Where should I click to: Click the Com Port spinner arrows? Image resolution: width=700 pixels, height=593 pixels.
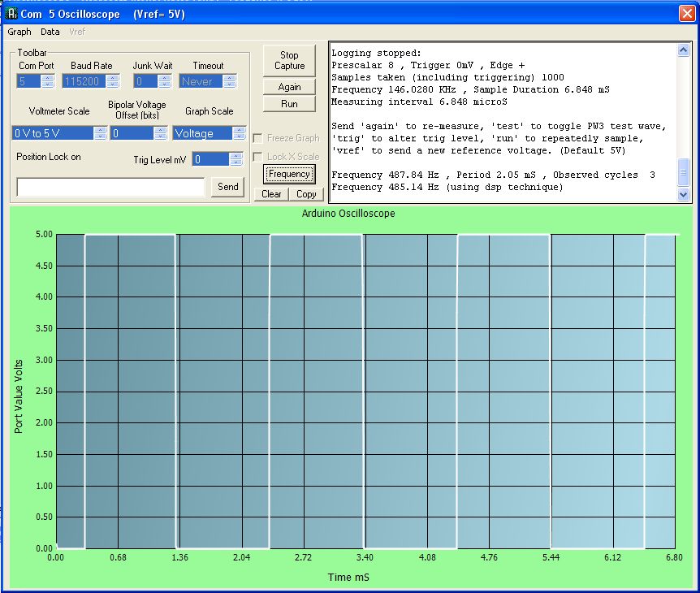point(47,81)
